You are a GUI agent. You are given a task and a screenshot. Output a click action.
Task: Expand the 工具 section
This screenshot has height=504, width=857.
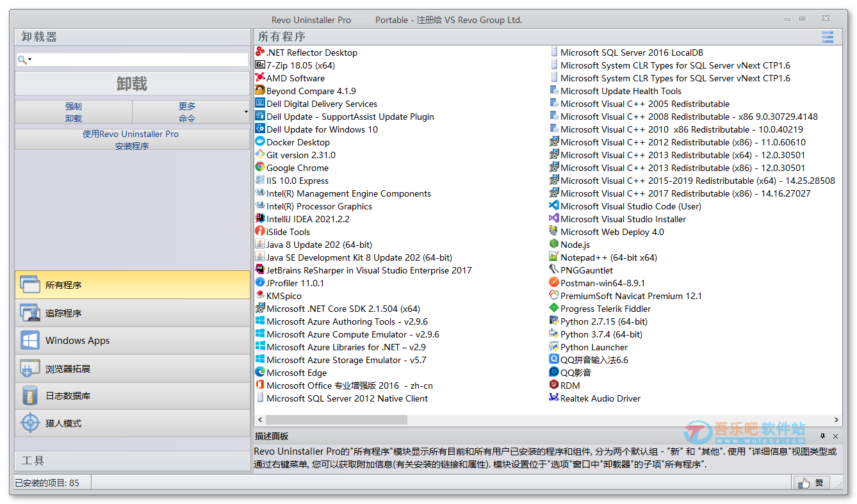(x=133, y=461)
